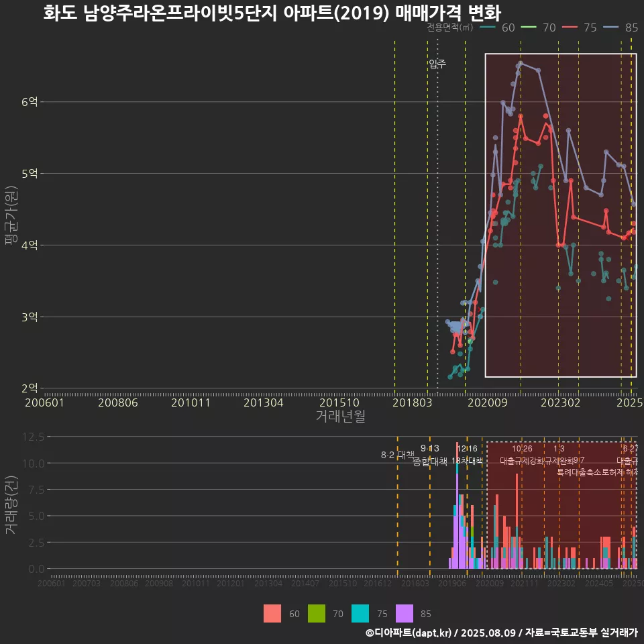Click the 200806 tick on price chart
This screenshot has width=644, height=644.
click(x=118, y=402)
